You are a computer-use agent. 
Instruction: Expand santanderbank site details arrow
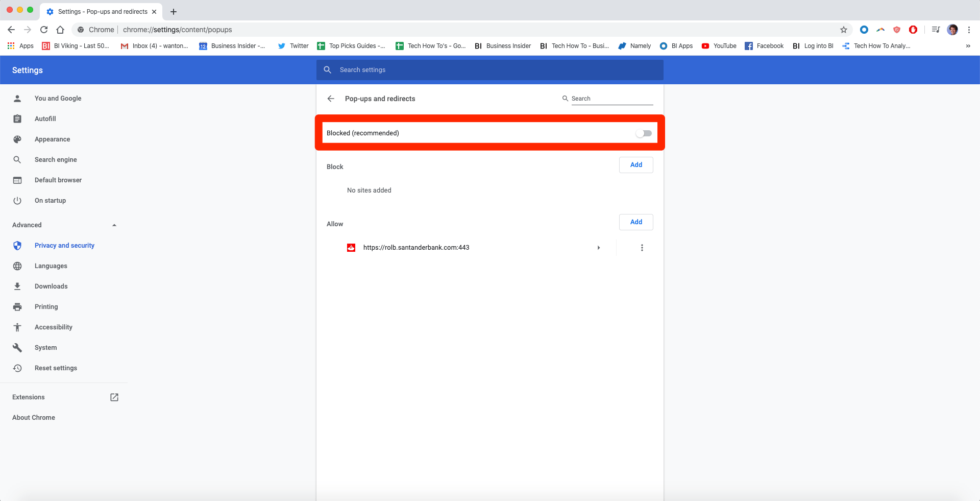[x=599, y=248]
